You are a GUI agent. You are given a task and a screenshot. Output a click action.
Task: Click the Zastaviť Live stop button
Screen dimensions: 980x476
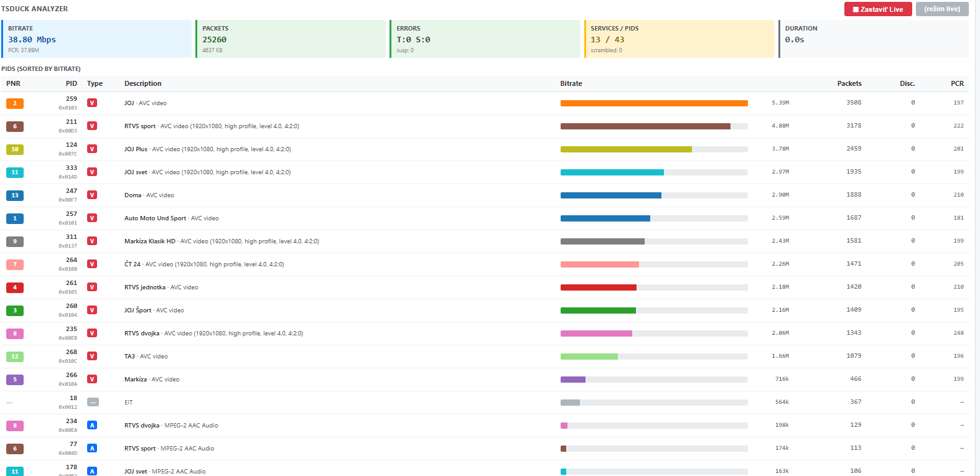tap(878, 9)
